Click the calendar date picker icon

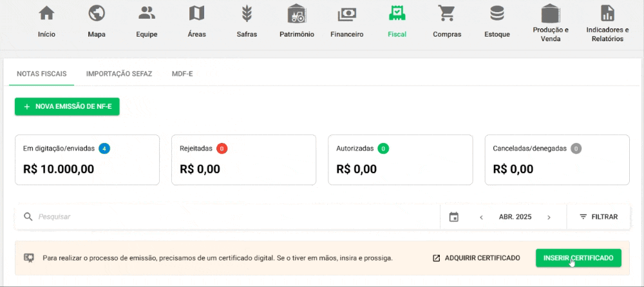click(454, 218)
